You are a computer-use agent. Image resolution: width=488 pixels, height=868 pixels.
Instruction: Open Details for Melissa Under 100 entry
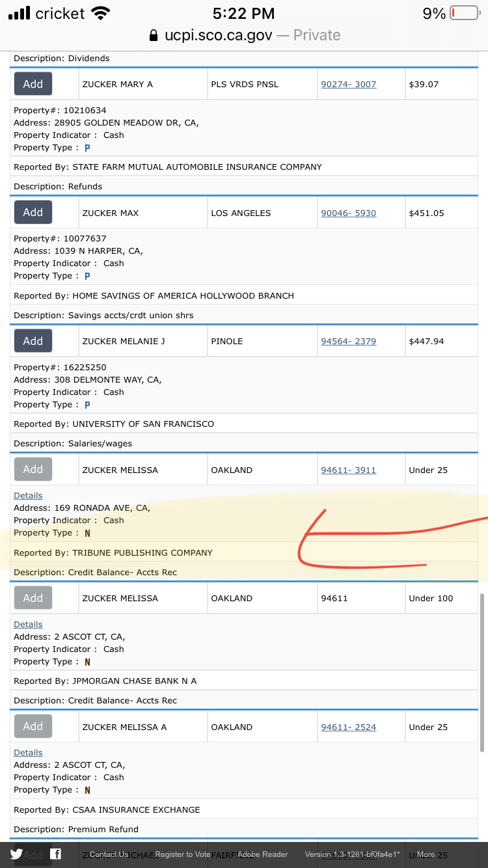pos(28,624)
